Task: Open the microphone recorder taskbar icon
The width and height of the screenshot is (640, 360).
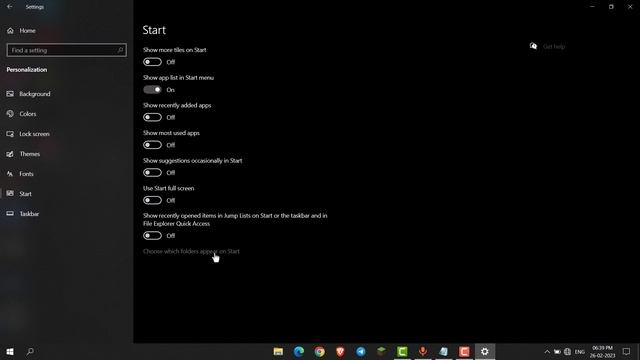Action: pos(423,351)
